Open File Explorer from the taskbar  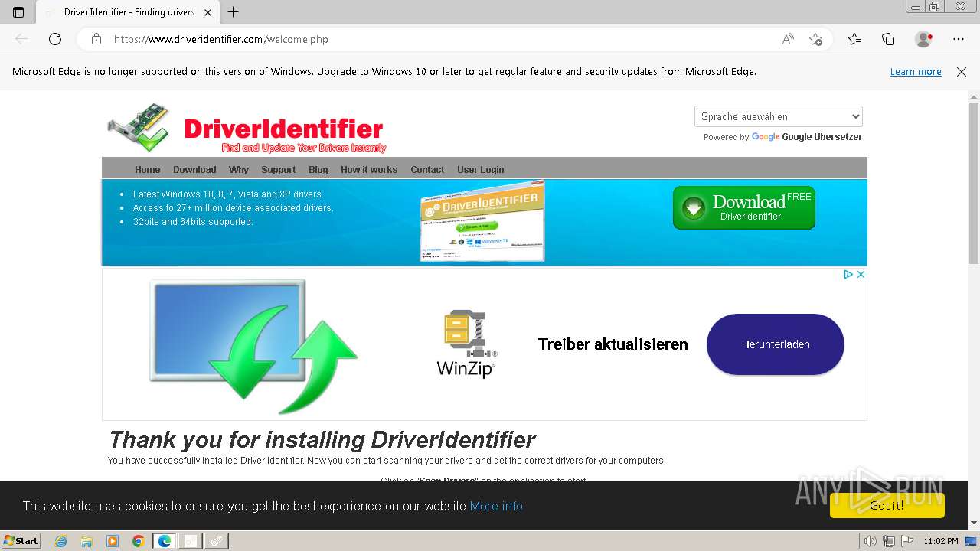[87, 541]
